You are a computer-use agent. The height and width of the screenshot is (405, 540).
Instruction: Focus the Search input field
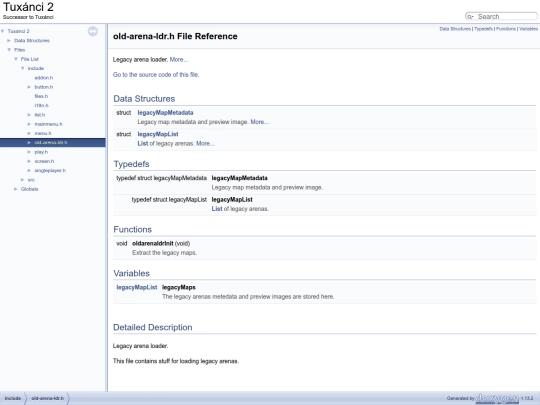click(x=506, y=17)
